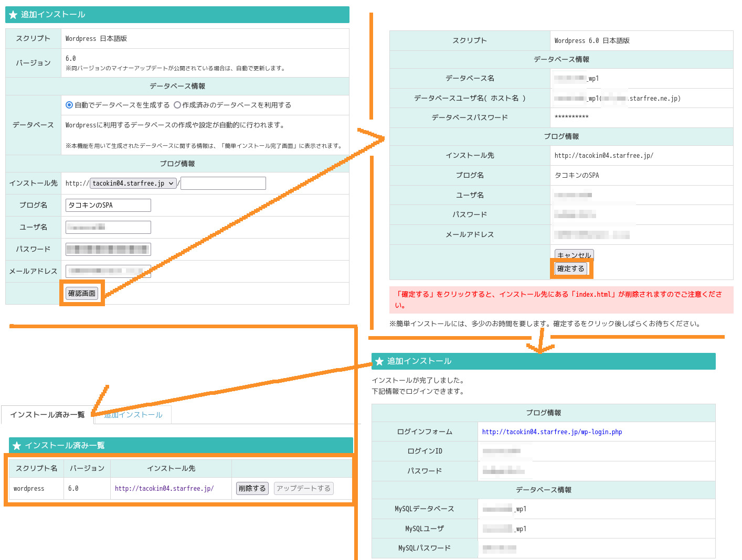Image resolution: width=742 pixels, height=560 pixels.
Task: Select the "MySQLパスワード" row label
Action: (x=425, y=548)
